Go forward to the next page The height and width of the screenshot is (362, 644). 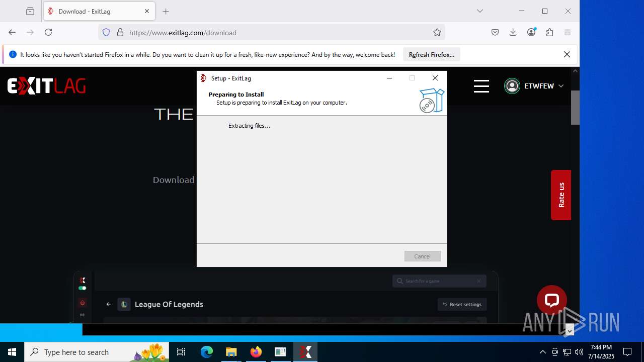coord(30,32)
